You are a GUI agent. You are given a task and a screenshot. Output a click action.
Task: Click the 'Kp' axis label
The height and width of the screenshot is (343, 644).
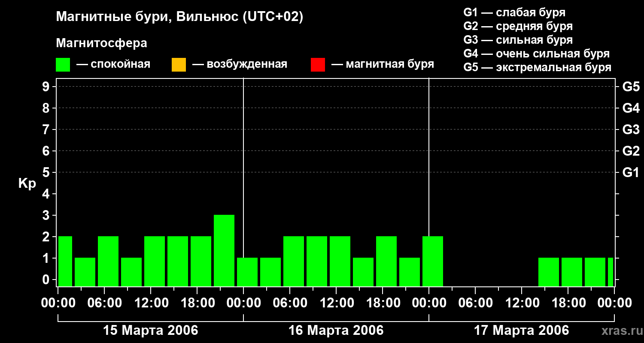(x=27, y=184)
